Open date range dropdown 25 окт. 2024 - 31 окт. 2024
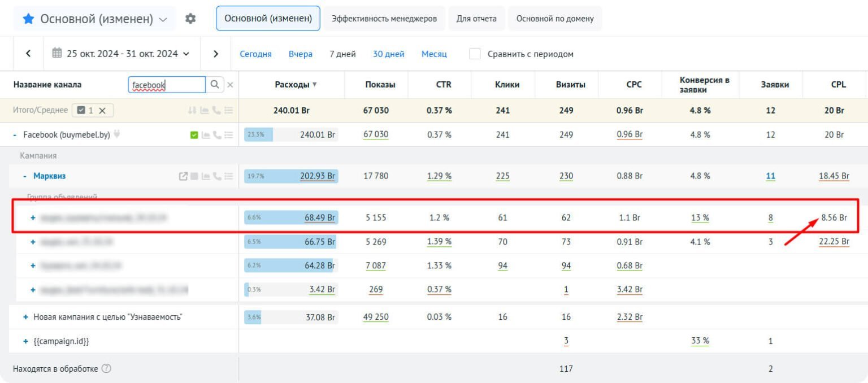The height and width of the screenshot is (383, 868). pyautogui.click(x=121, y=54)
